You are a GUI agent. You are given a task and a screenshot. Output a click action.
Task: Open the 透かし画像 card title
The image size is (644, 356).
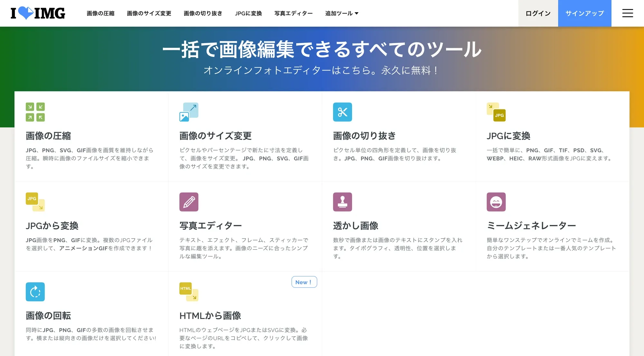click(x=355, y=226)
